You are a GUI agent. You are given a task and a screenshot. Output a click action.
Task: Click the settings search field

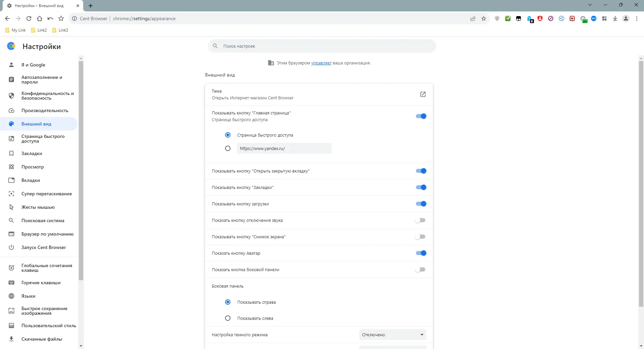[x=322, y=46]
